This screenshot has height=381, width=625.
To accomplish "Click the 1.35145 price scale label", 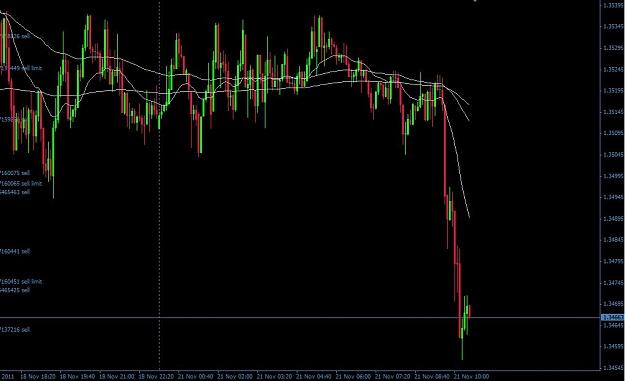I will click(x=613, y=112).
